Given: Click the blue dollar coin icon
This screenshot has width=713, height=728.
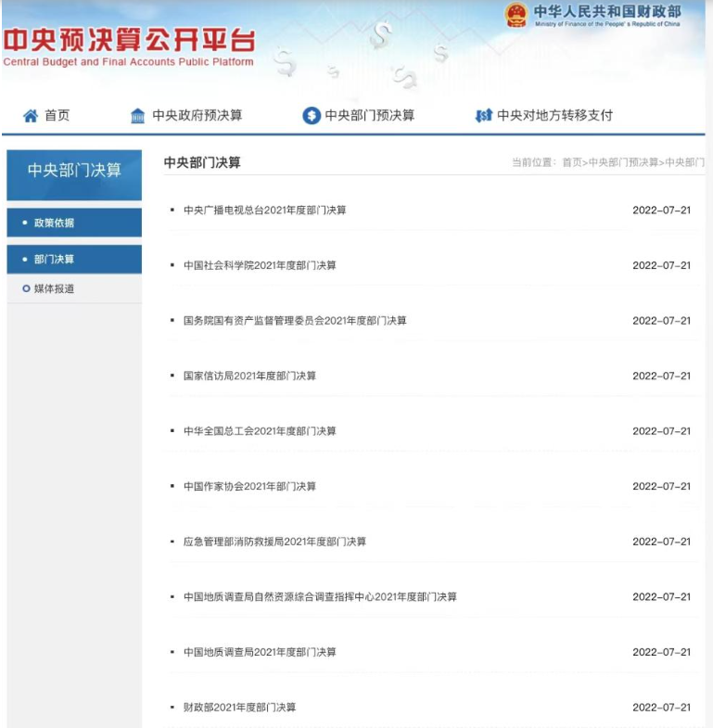Looking at the screenshot, I should click(x=312, y=116).
